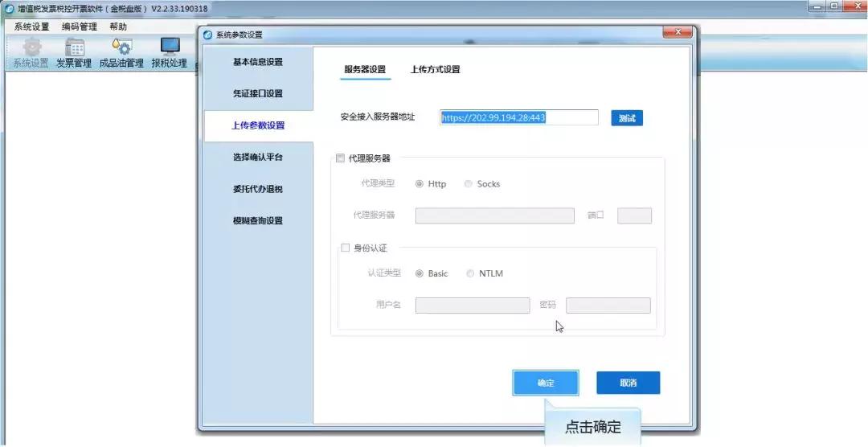
Task: Click the 确定 button
Action: [546, 383]
